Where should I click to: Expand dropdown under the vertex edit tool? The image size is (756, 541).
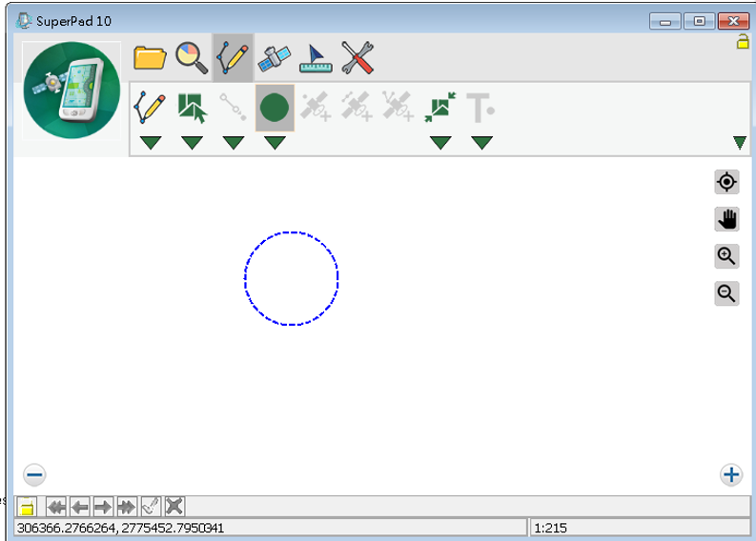click(x=234, y=143)
